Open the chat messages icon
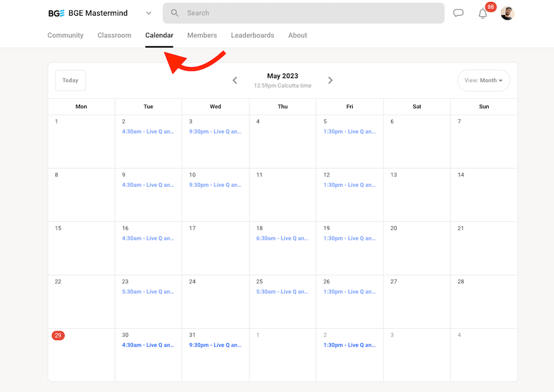This screenshot has height=392, width=554. pyautogui.click(x=458, y=13)
